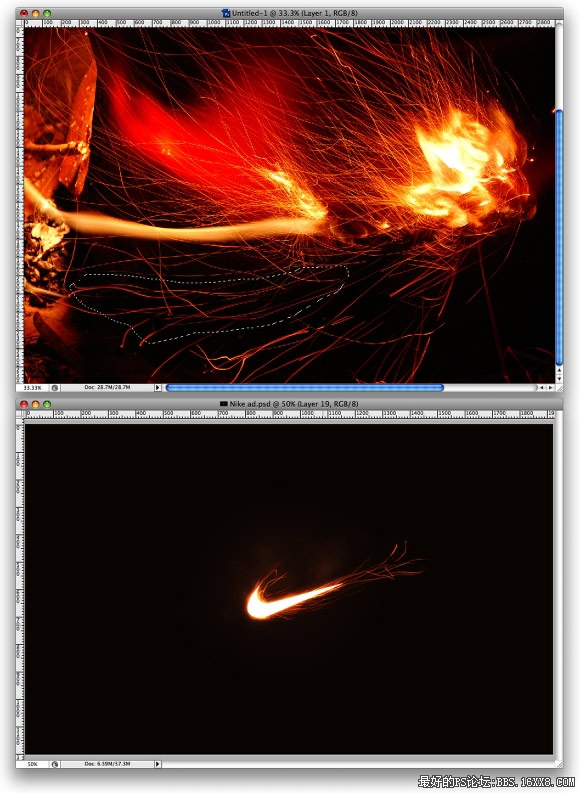Click the ruler origin corner of Untitled-1
The image size is (580, 793).
point(20,23)
